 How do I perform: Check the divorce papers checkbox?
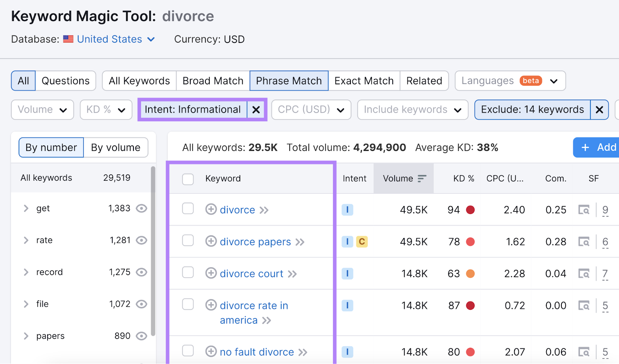pyautogui.click(x=188, y=240)
